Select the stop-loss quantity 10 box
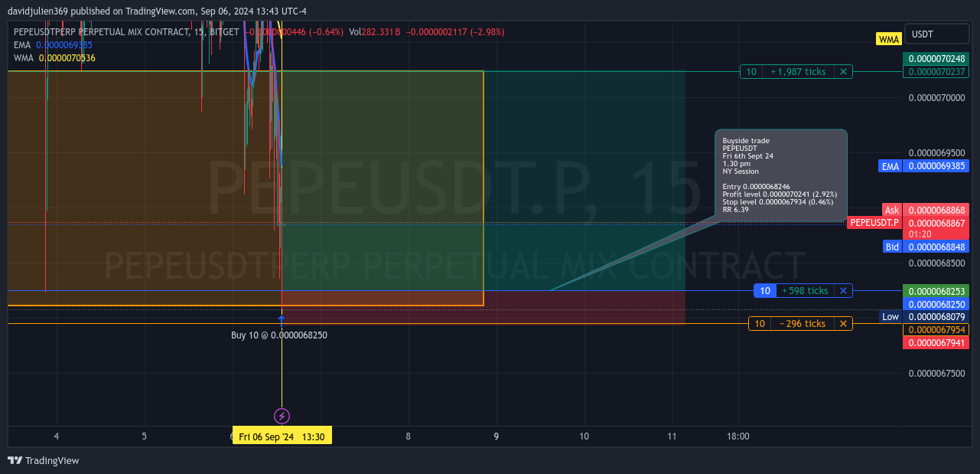Screen dimensions: 980x474 click(760, 323)
